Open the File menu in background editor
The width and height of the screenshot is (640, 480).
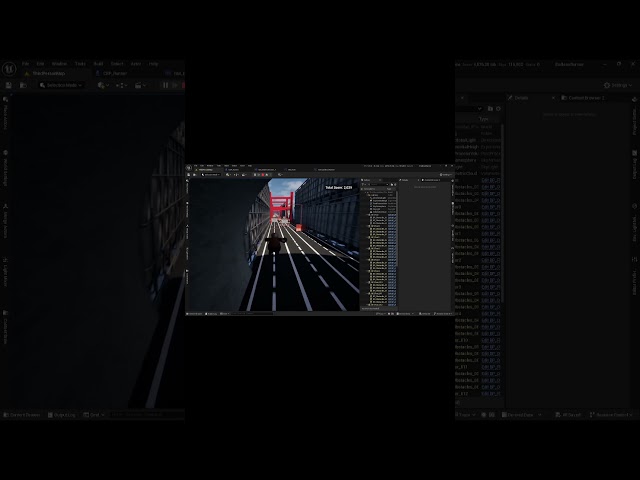pyautogui.click(x=25, y=64)
